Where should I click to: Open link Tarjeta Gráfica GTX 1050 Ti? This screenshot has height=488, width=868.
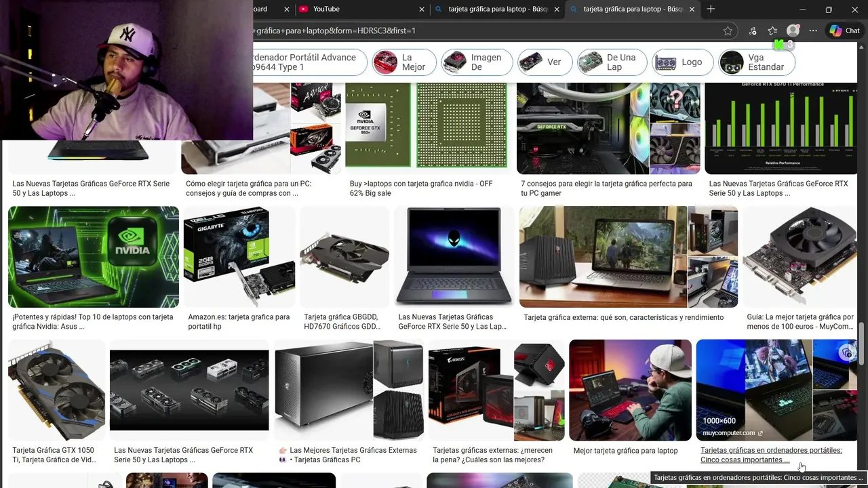[x=54, y=455]
